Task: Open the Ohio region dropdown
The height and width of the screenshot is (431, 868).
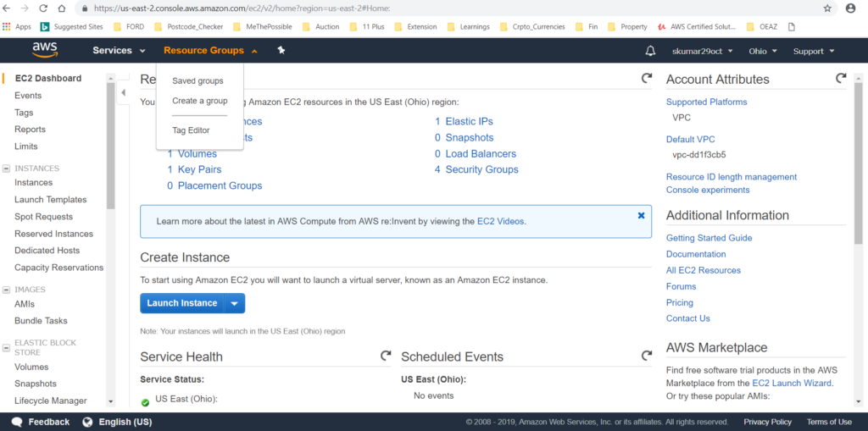Action: [x=763, y=51]
